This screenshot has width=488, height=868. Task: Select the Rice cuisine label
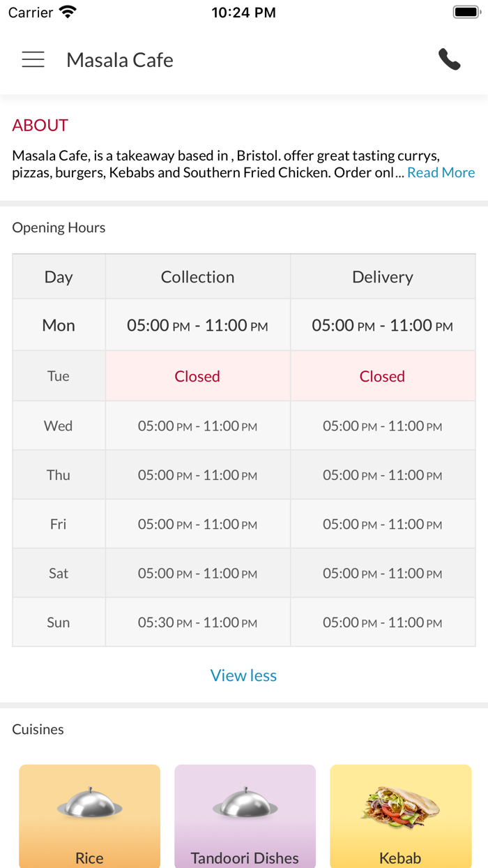(89, 858)
